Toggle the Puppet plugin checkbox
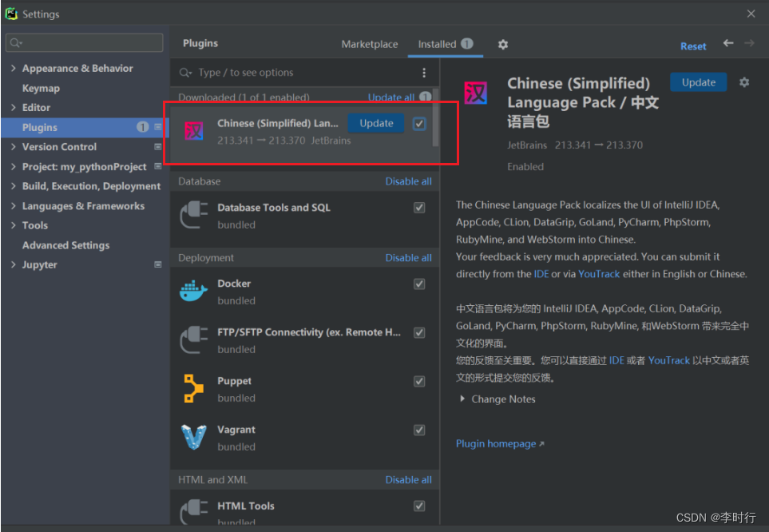This screenshot has width=769, height=532. pos(419,381)
